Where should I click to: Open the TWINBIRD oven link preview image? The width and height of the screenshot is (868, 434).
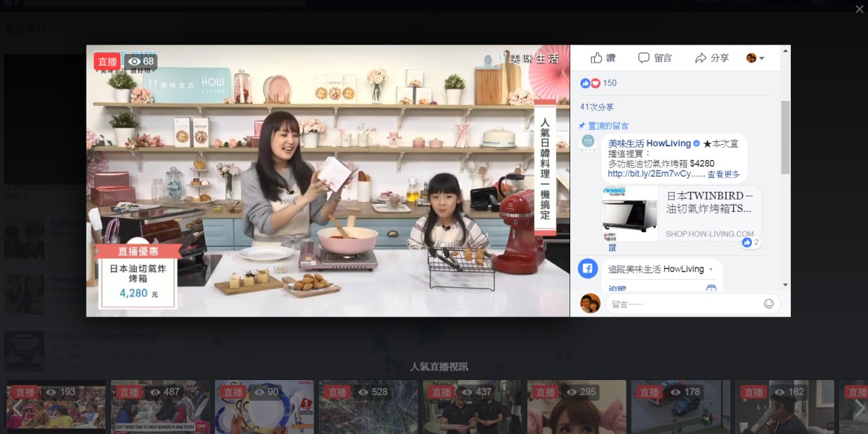point(630,213)
